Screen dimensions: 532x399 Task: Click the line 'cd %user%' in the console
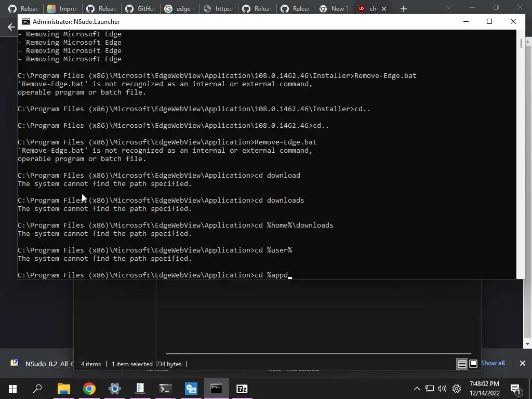pos(155,250)
